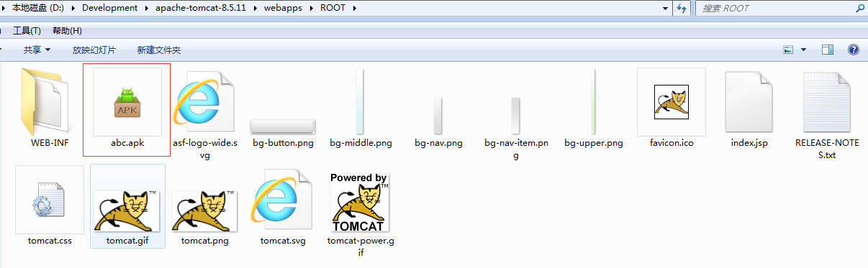Select the tomcat.gif cat image icon

(127, 211)
